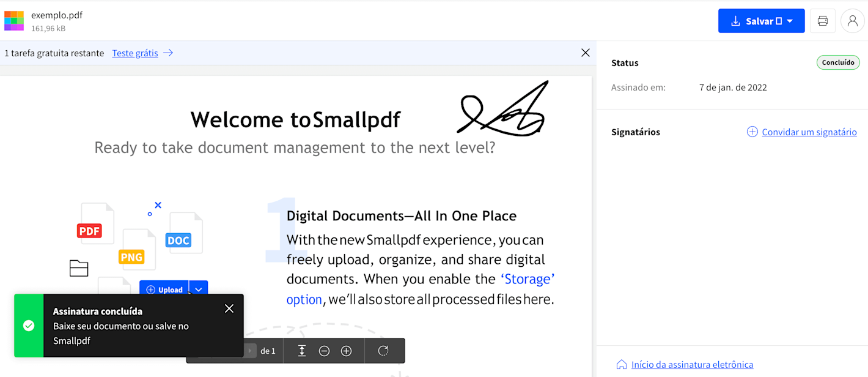Click the folder outline icon illustration
The height and width of the screenshot is (377, 868).
click(79, 268)
